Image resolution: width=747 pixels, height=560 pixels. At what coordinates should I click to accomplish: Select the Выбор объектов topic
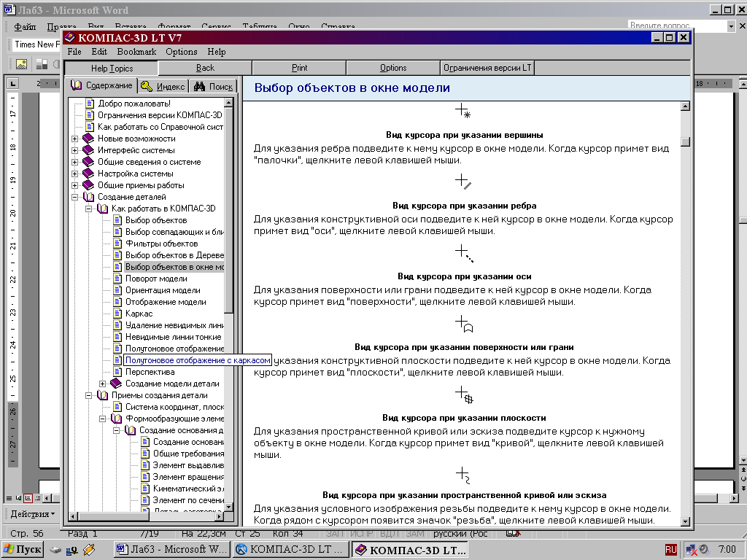pos(156,220)
